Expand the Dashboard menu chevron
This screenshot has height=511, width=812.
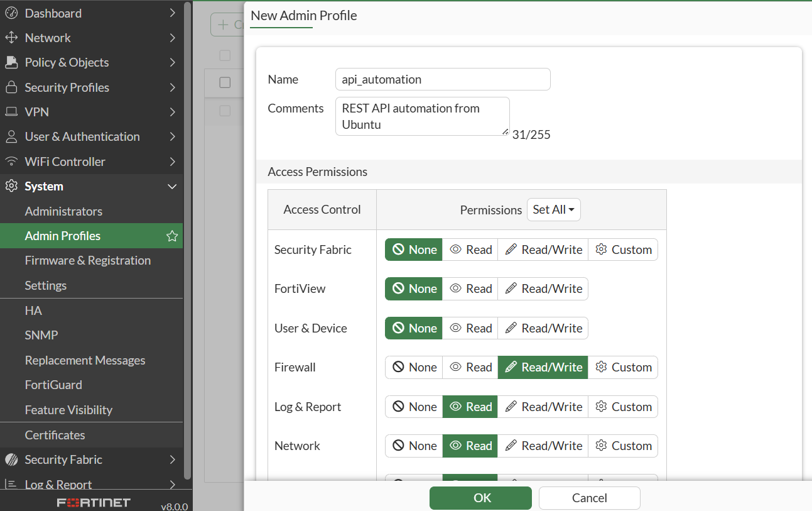pyautogui.click(x=172, y=13)
